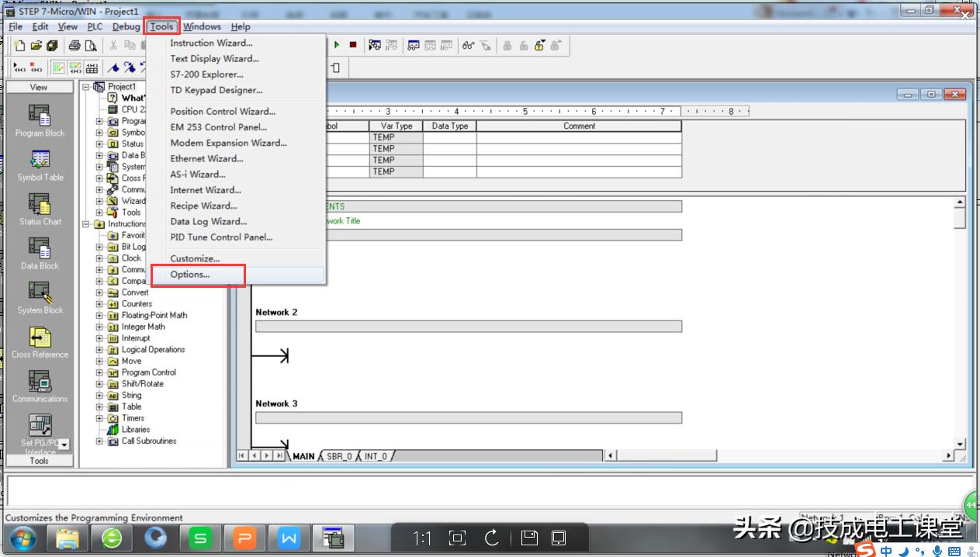Click the editor vertical scrollbar up arrow
This screenshot has height=557, width=980.
pos(960,202)
